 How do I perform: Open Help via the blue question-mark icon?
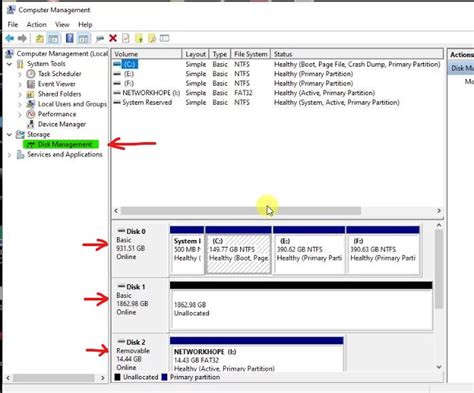pos(69,38)
